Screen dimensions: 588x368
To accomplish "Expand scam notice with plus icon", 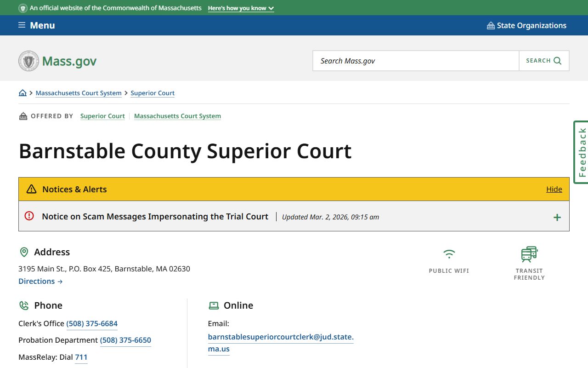I will tap(557, 217).
